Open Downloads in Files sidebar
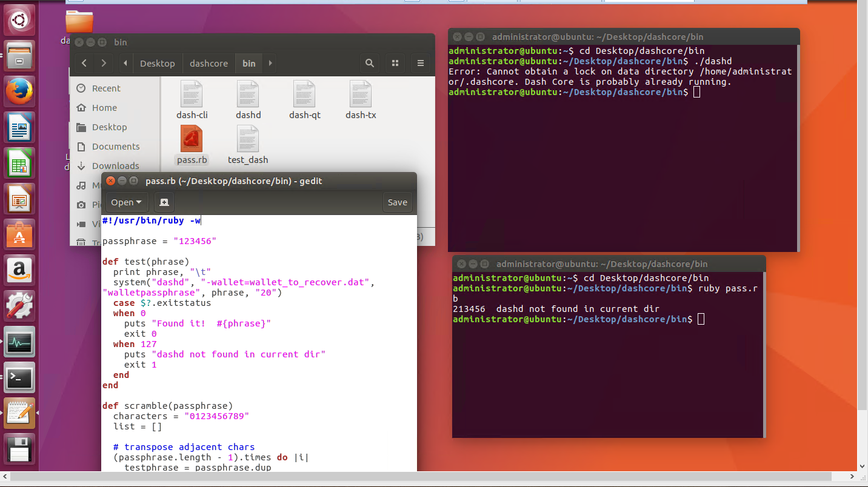 (x=115, y=166)
